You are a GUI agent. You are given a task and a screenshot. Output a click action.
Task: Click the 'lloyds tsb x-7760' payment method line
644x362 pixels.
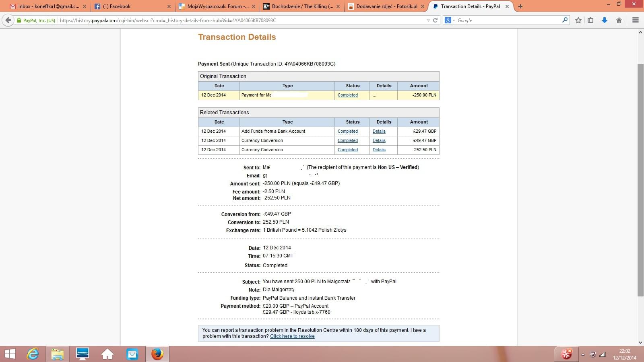(x=297, y=312)
